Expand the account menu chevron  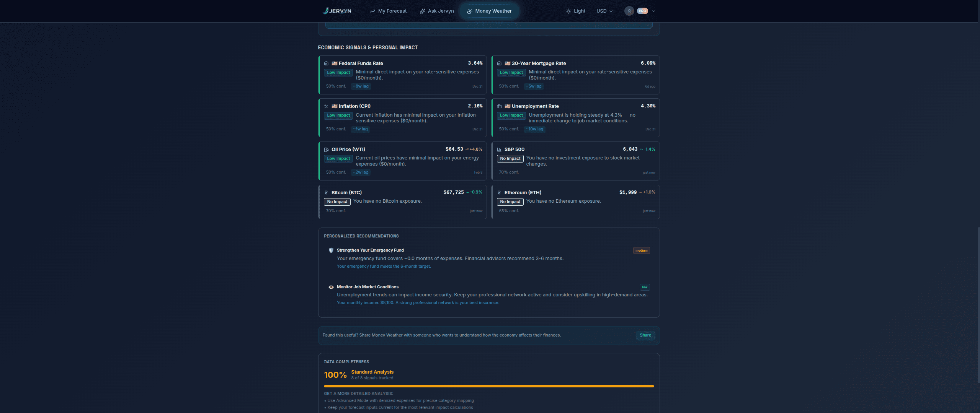(653, 11)
